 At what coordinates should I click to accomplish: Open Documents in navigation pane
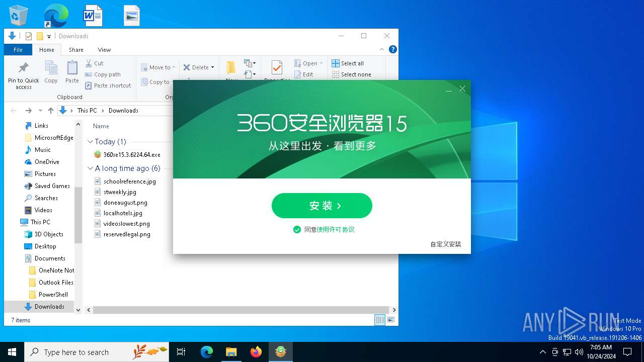(45, 258)
